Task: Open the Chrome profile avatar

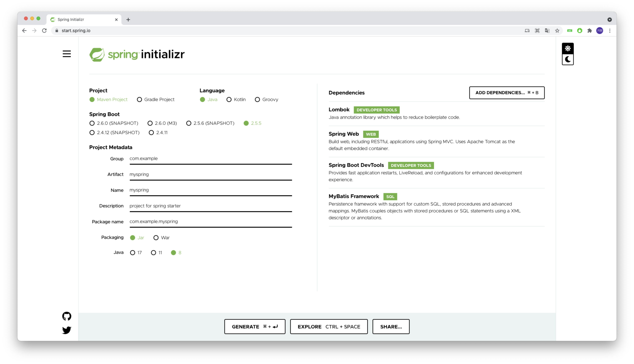Action: pos(600,31)
